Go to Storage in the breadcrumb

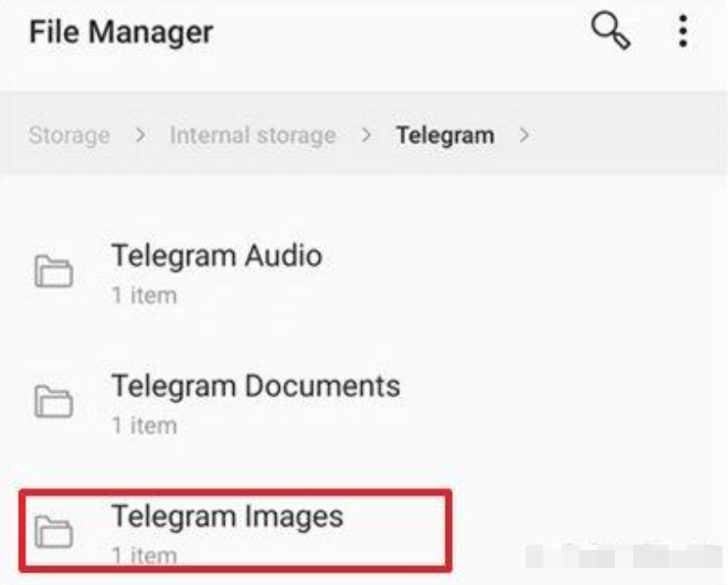pyautogui.click(x=69, y=135)
